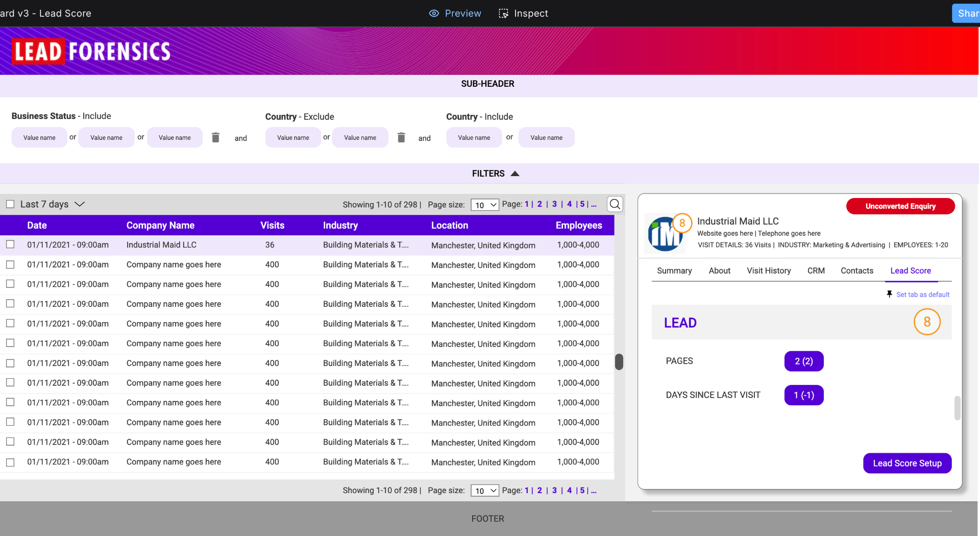980x536 pixels.
Task: Sort by the Date column header
Action: coord(37,225)
